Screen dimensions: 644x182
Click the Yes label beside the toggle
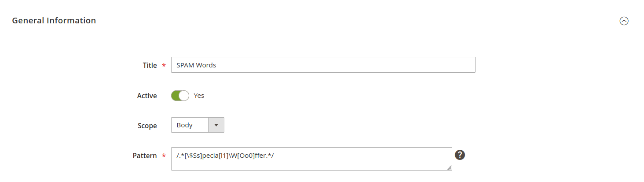[199, 96]
